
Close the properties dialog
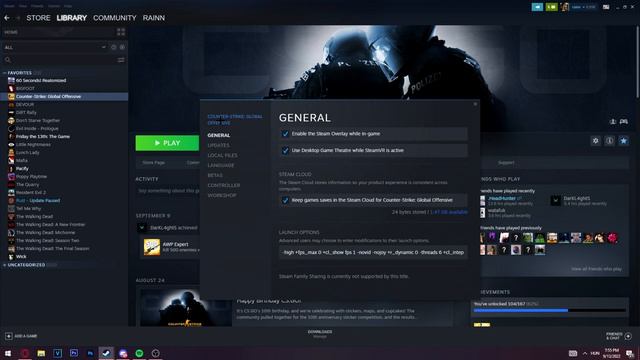[x=475, y=104]
